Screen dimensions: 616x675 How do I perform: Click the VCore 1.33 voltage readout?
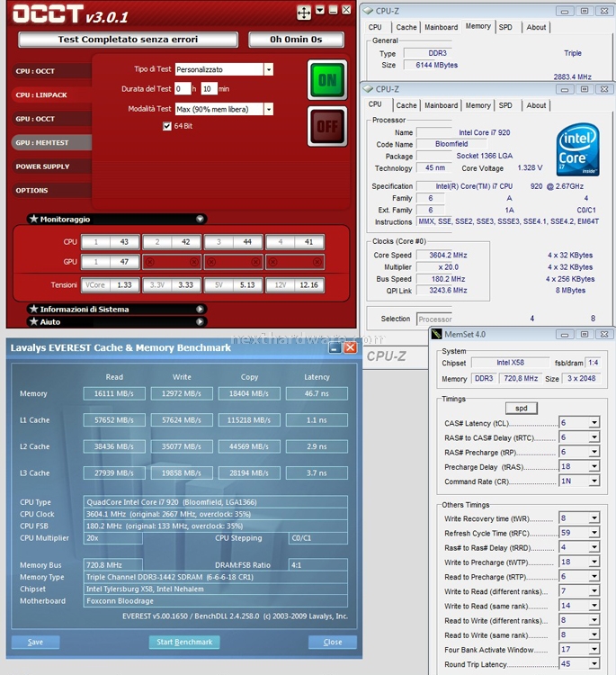(111, 285)
